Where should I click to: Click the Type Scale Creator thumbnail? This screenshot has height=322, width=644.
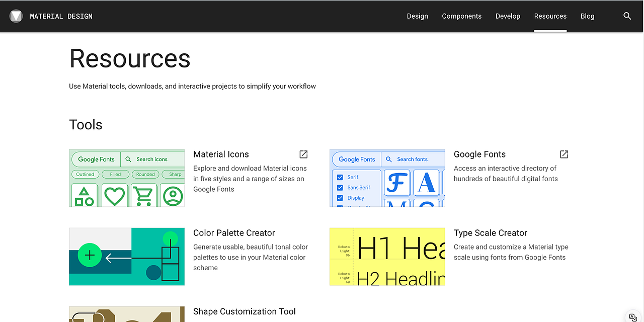387,257
